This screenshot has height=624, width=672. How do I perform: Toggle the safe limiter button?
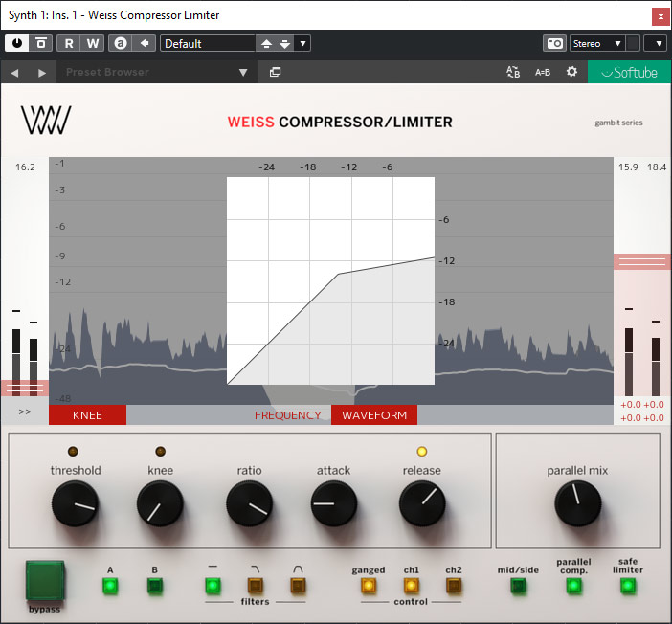click(628, 586)
